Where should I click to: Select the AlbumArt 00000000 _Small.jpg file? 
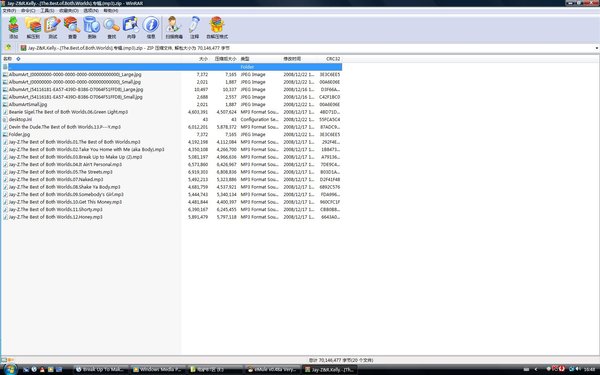coord(75,82)
